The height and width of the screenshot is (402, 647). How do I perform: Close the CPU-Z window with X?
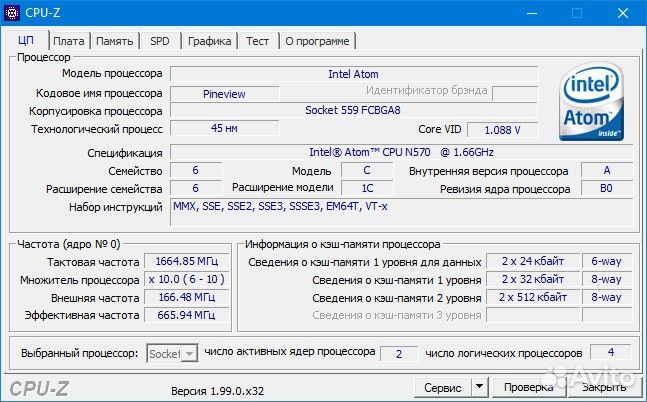point(623,13)
